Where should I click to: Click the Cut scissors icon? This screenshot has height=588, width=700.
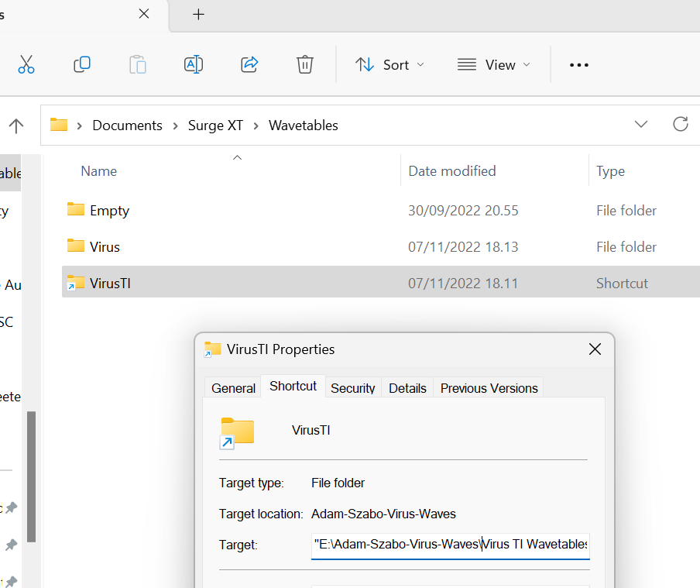(x=26, y=64)
